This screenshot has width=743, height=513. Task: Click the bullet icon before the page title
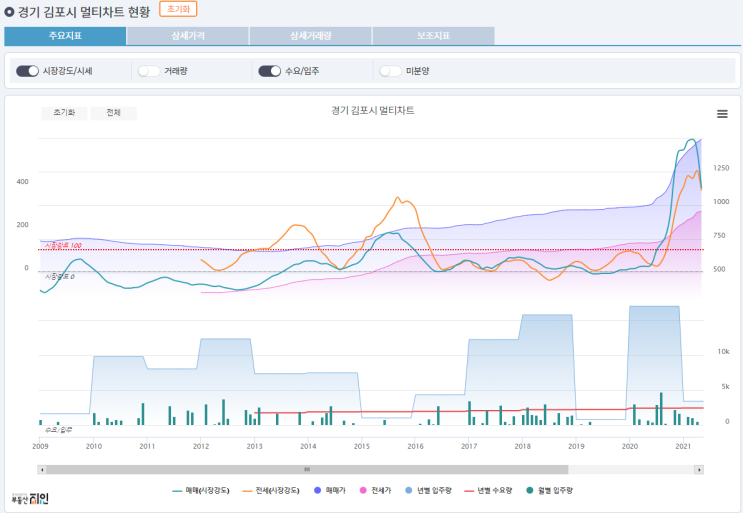pyautogui.click(x=9, y=12)
